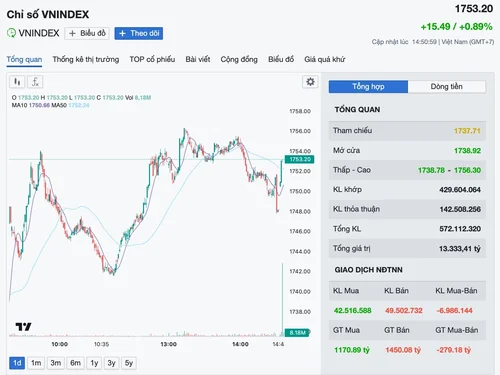The image size is (500, 375).
Task: Click the 'Tổng giá trị' value 13.333,41 tỷ
Action: point(460,249)
